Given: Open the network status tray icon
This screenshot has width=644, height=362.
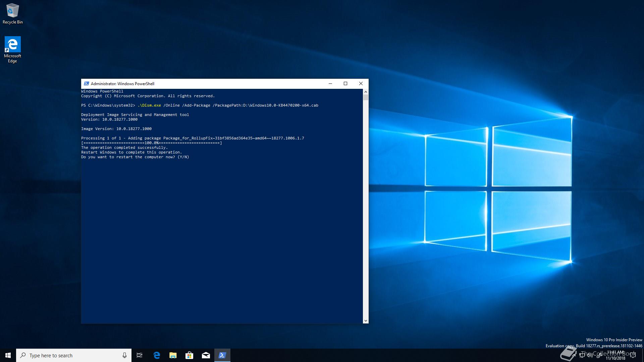Looking at the screenshot, I should pos(582,355).
